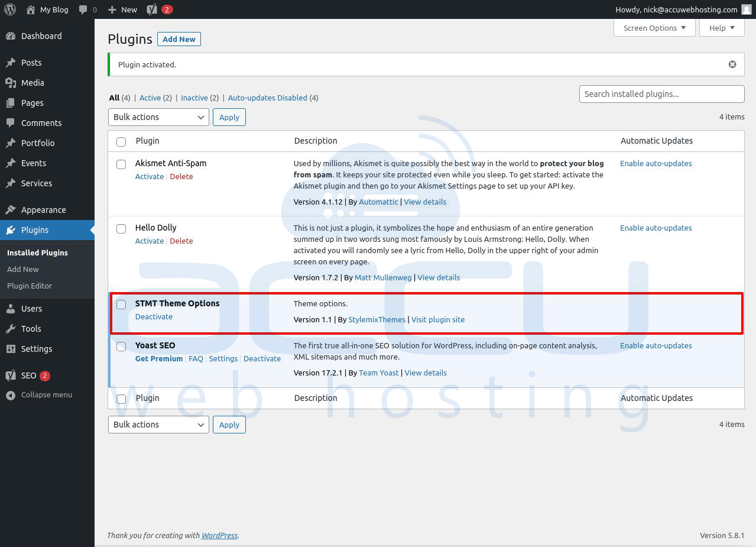Click the Tools wrench icon
This screenshot has height=547, width=756.
[x=11, y=329]
